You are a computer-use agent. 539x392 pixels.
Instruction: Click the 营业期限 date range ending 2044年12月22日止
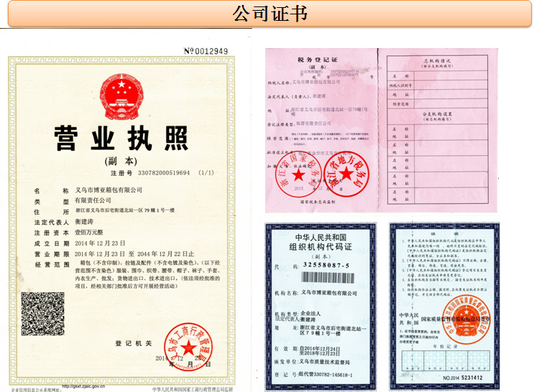[x=134, y=254]
